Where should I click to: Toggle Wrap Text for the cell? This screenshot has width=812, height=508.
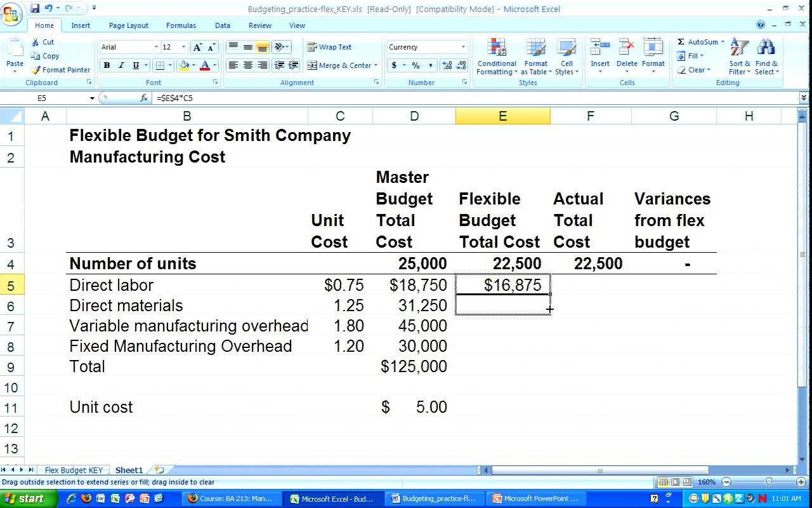tap(329, 47)
